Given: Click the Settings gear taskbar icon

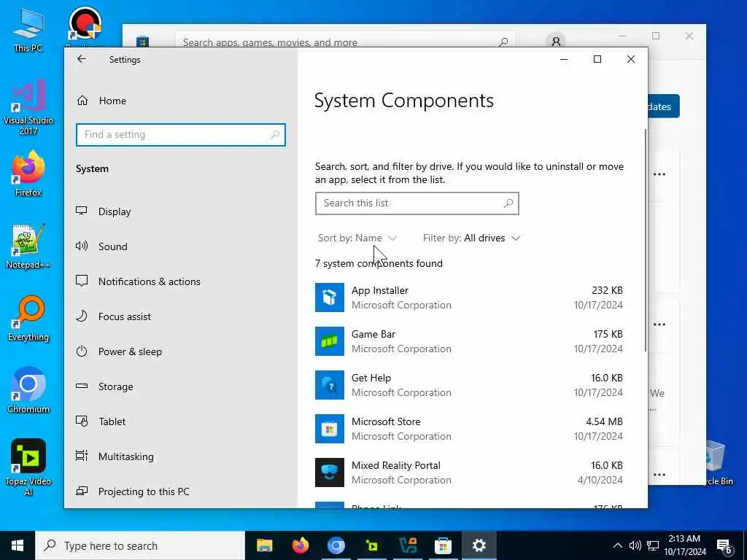Looking at the screenshot, I should click(x=479, y=545).
